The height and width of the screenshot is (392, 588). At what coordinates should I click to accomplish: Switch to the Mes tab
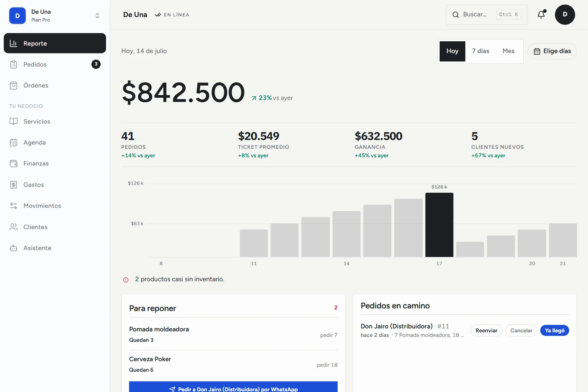click(508, 51)
